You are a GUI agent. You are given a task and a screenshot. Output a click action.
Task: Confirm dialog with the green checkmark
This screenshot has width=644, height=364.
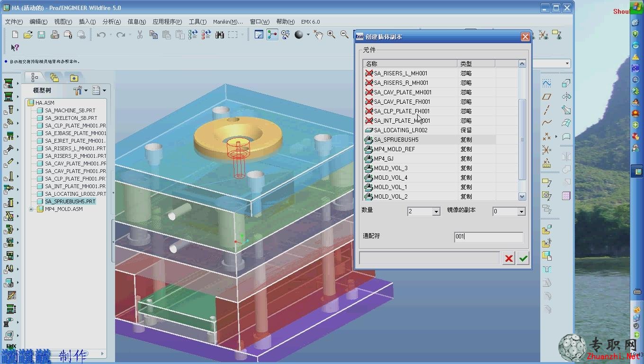(x=523, y=258)
